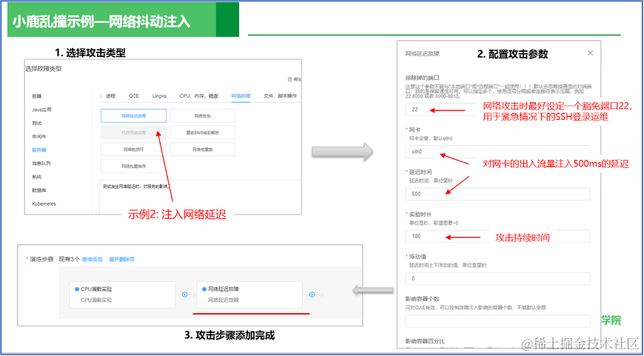Select Java应用 in the category list
This screenshot has height=356, width=644.
tap(41, 110)
